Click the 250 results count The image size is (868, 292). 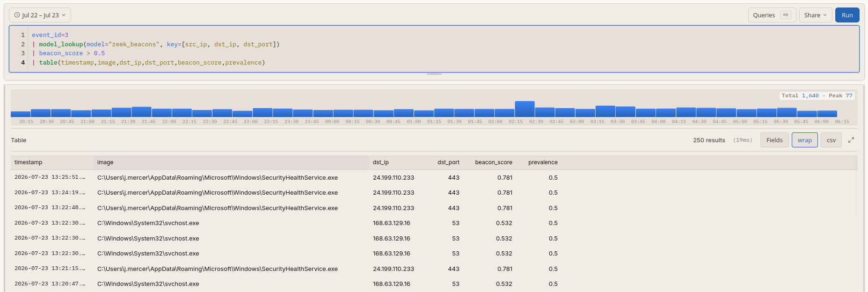[709, 140]
